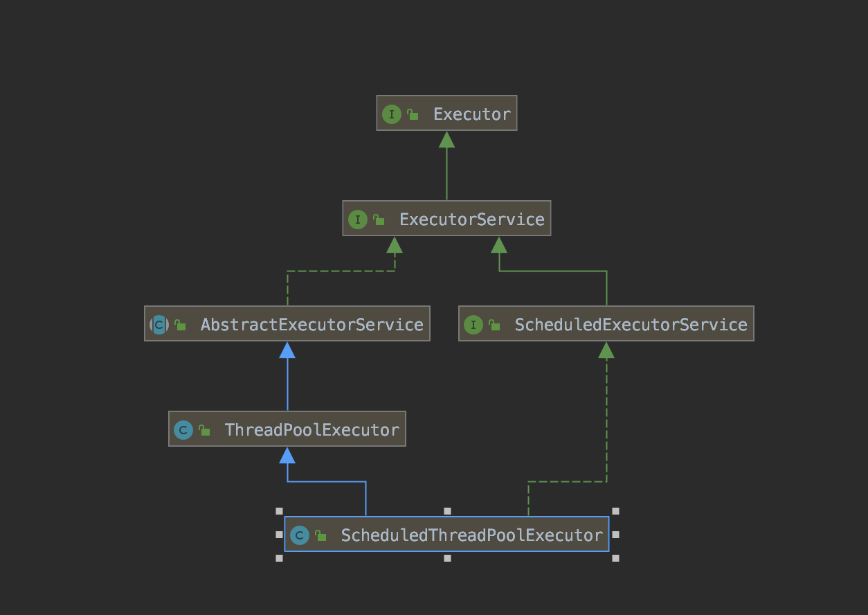
Task: Click the bottom-middle selection handle of ScheduledThreadPoolExecutor
Action: [447, 558]
